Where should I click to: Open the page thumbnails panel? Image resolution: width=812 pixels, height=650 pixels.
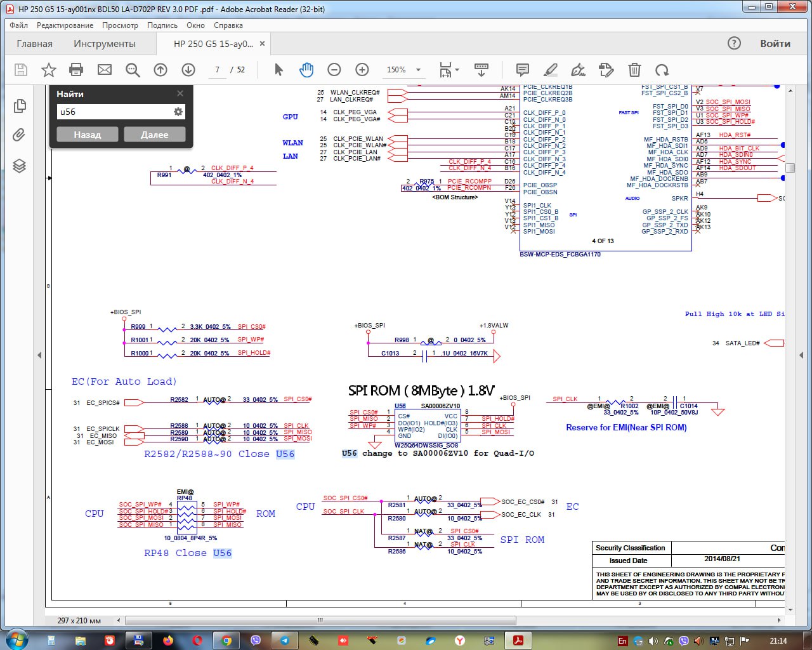tap(20, 106)
